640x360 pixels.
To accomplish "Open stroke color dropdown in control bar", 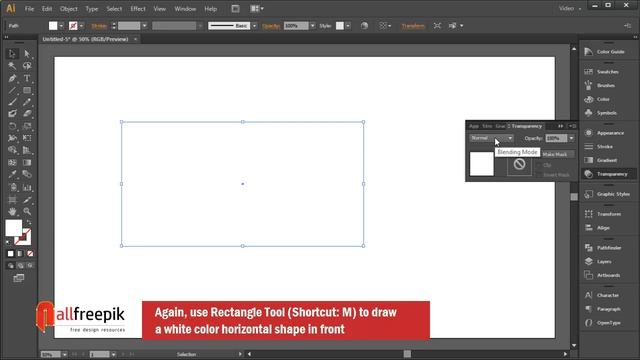I will [81, 26].
